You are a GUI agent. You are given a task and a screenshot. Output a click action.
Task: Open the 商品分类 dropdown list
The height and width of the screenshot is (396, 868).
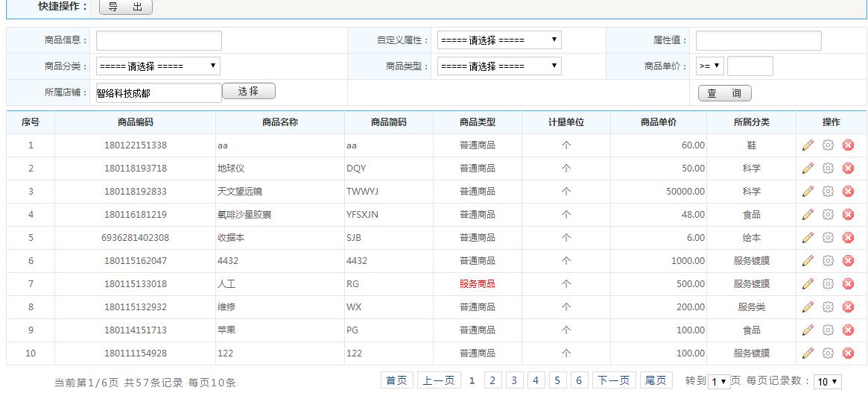158,66
